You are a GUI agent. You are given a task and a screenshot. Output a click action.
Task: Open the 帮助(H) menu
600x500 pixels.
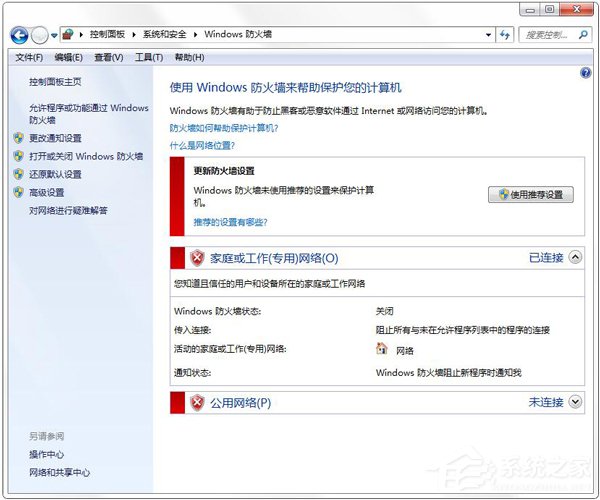click(189, 58)
